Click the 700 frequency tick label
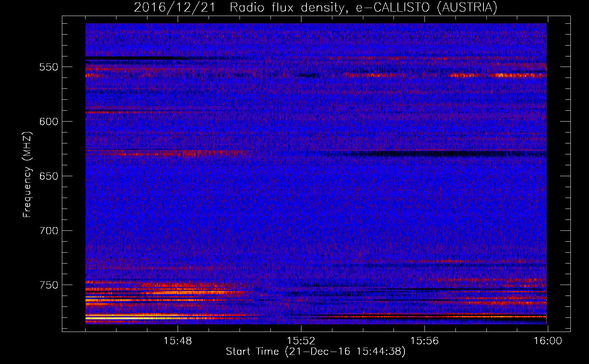The width and height of the screenshot is (589, 364). pos(49,230)
